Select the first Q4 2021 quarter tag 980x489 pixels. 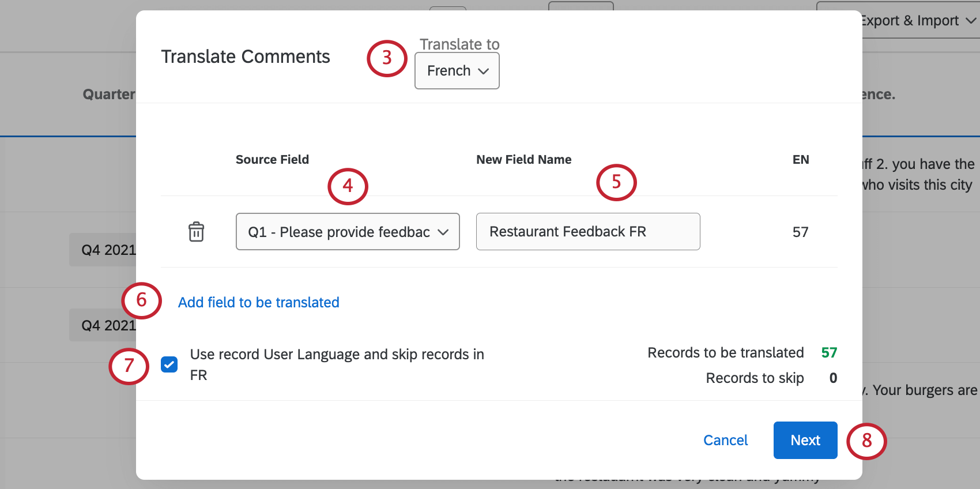coord(104,250)
